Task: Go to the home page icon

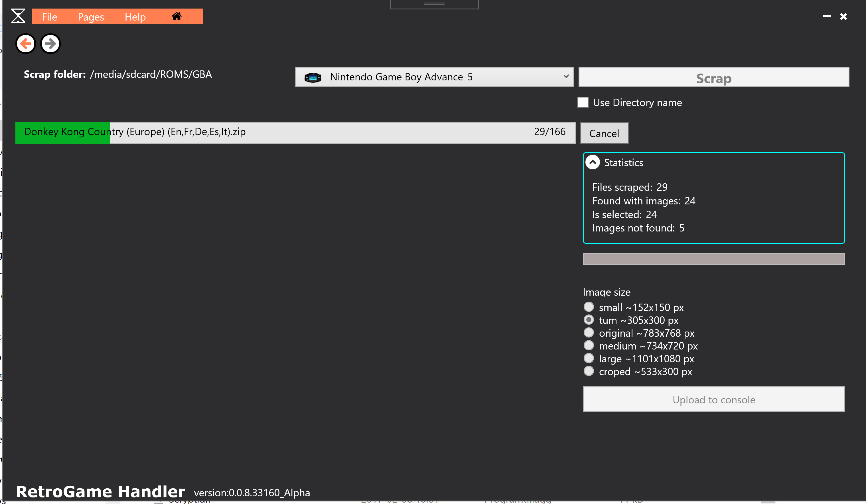Action: tap(176, 16)
